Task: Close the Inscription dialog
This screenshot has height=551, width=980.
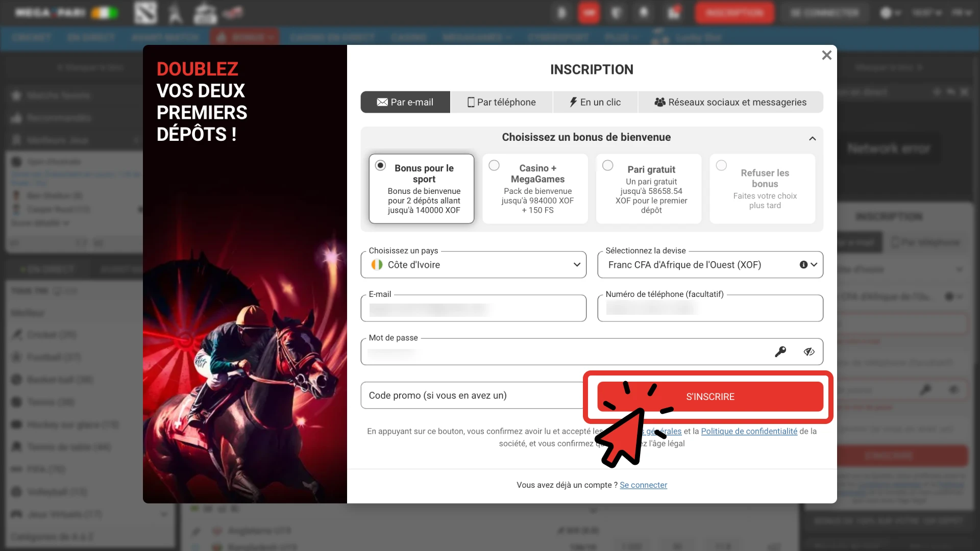Action: (x=826, y=55)
